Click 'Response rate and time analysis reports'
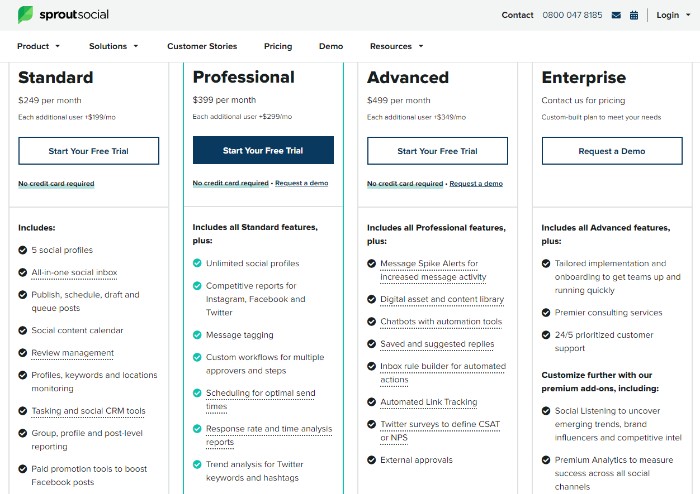The image size is (700, 494). [269, 435]
